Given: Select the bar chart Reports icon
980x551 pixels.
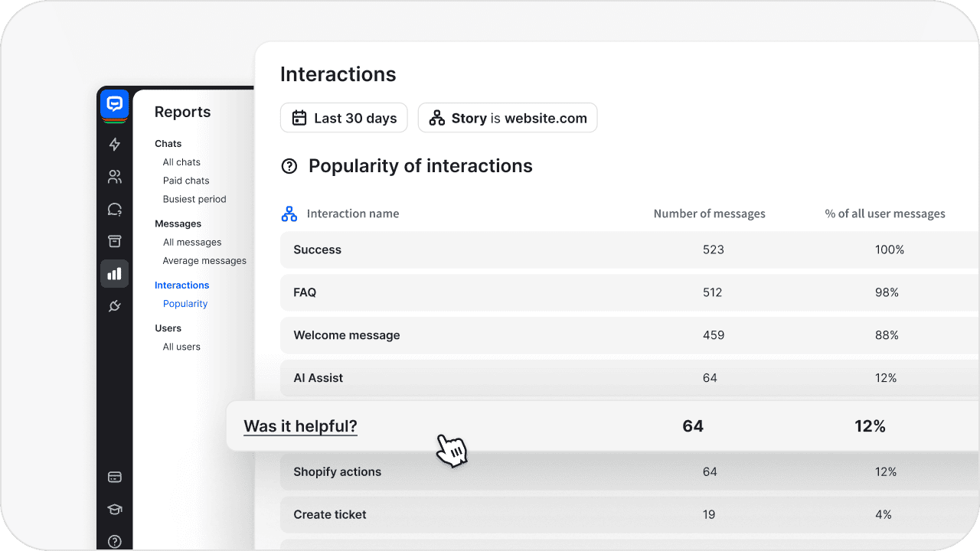Looking at the screenshot, I should [114, 273].
